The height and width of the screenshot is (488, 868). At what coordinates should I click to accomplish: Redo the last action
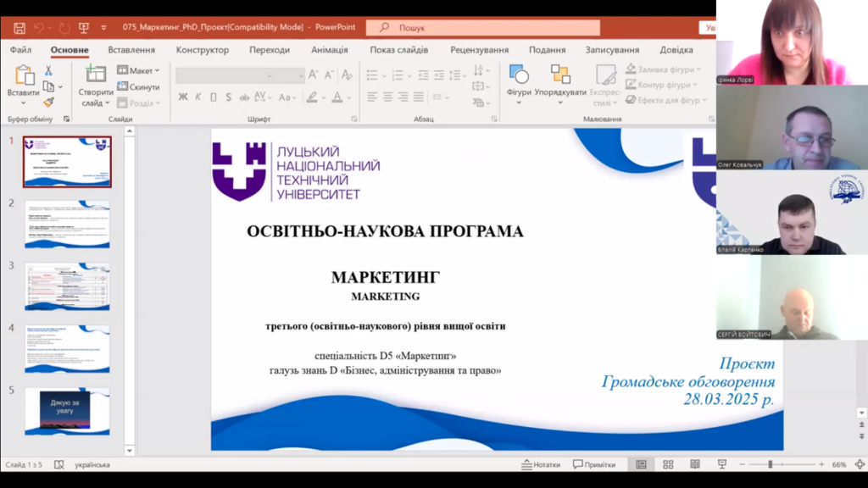(x=64, y=28)
